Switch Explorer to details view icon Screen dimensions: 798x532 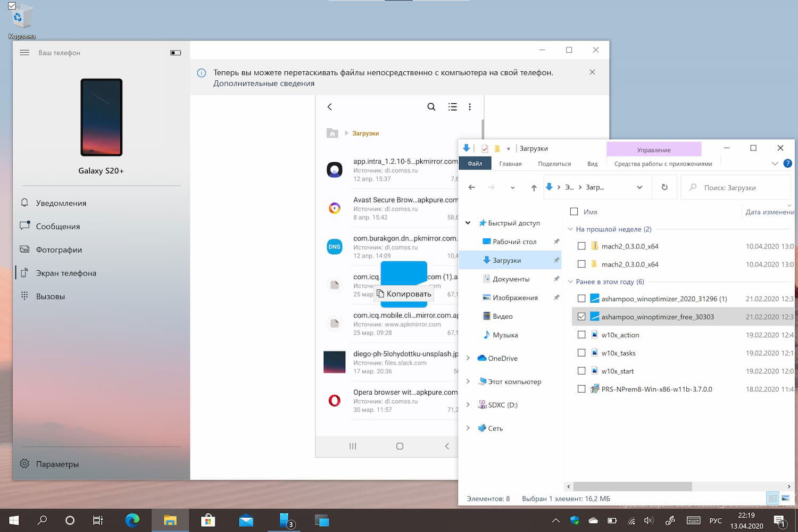click(x=772, y=498)
